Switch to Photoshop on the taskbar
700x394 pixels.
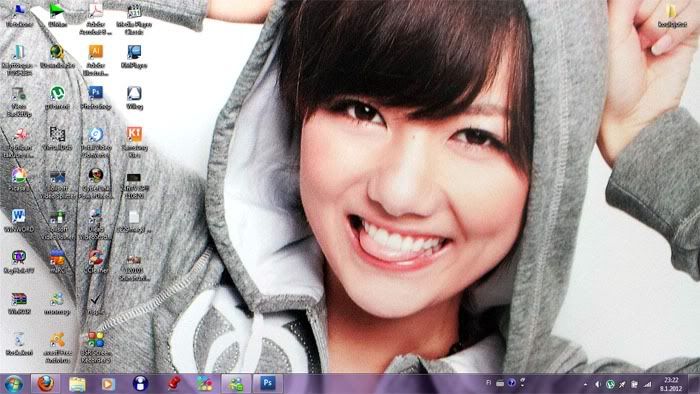pos(268,384)
